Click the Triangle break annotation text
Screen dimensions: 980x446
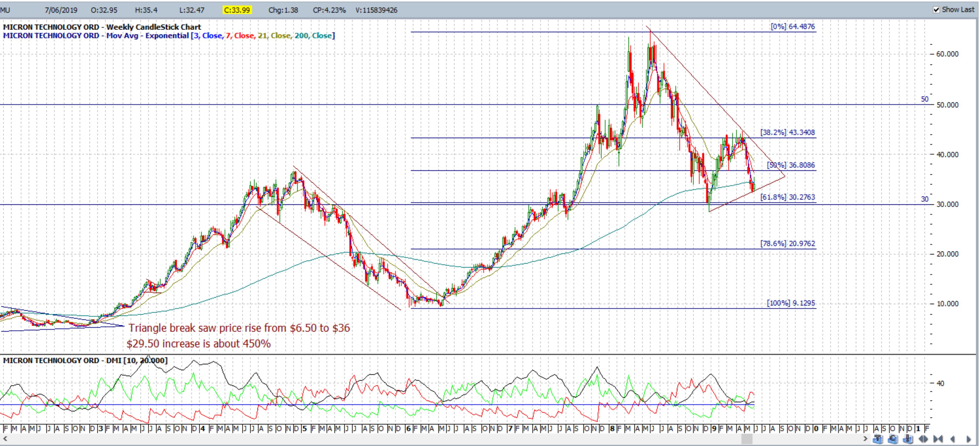[x=239, y=328]
